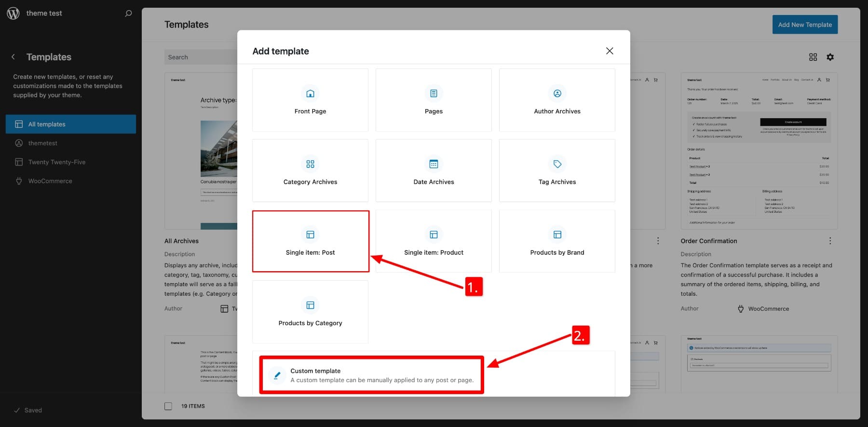Click the Single item: Post layout icon
Screen dimensions: 868x427
pyautogui.click(x=310, y=234)
